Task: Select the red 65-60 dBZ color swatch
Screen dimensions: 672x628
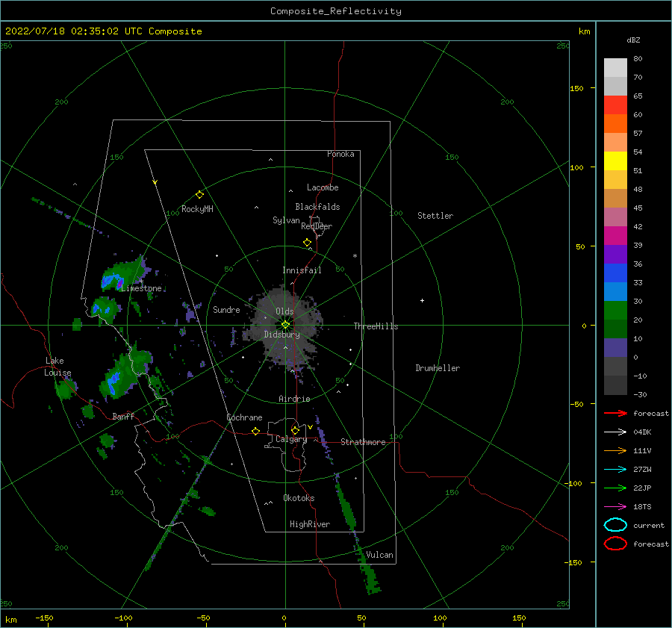Action: pyautogui.click(x=615, y=105)
